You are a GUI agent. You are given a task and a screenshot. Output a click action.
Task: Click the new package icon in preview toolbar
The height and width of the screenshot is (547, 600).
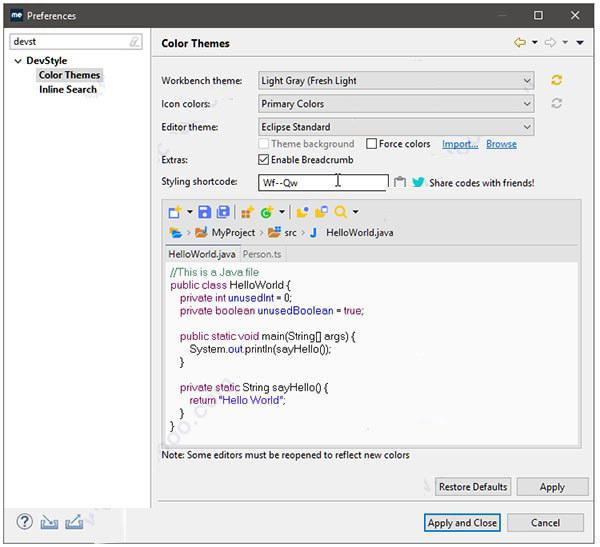(x=247, y=212)
